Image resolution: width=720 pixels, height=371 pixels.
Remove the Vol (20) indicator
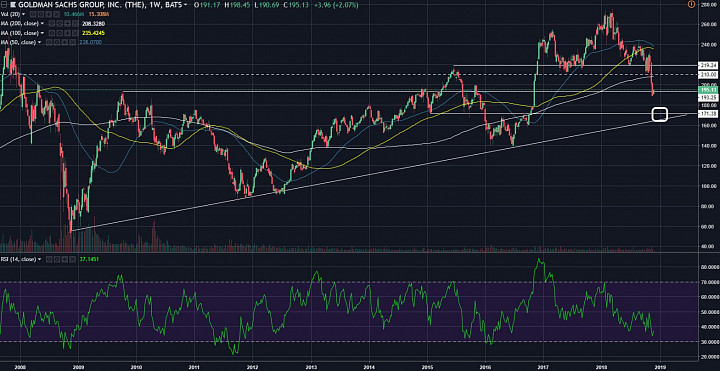(x=56, y=14)
